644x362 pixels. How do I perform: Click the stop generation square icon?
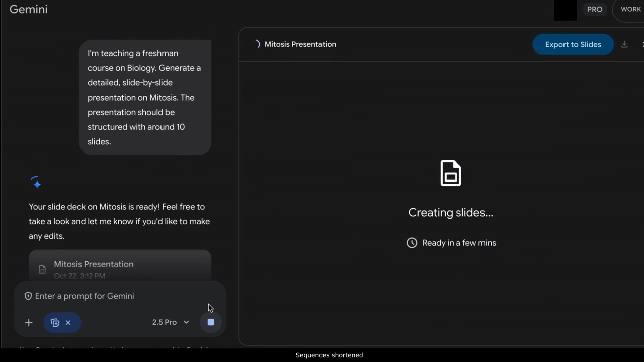pyautogui.click(x=210, y=322)
